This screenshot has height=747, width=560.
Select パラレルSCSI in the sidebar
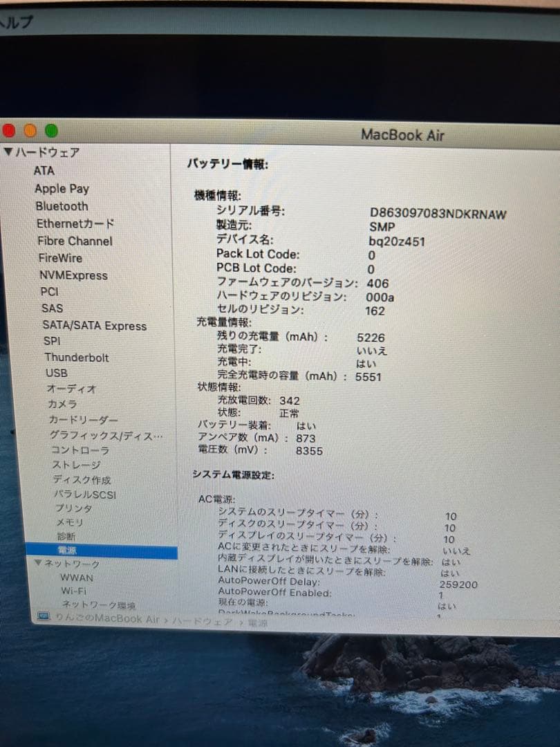click(85, 495)
